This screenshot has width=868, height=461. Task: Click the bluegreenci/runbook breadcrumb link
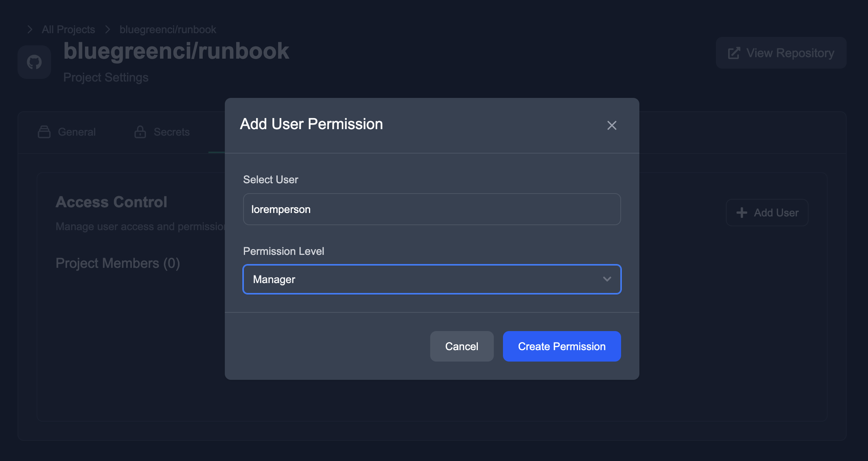(168, 29)
